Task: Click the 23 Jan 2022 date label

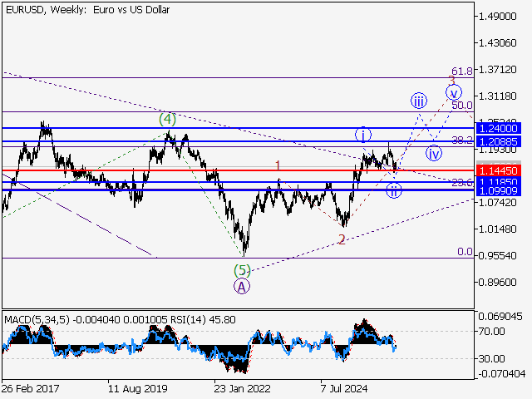Action: (244, 387)
